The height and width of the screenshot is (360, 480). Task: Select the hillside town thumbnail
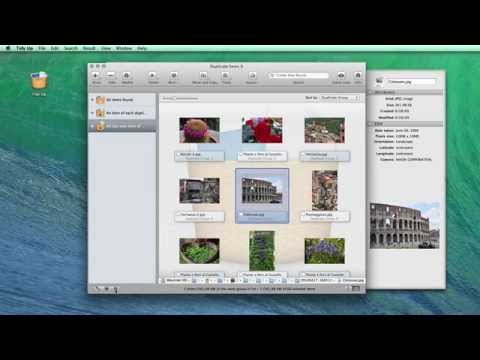click(x=324, y=130)
